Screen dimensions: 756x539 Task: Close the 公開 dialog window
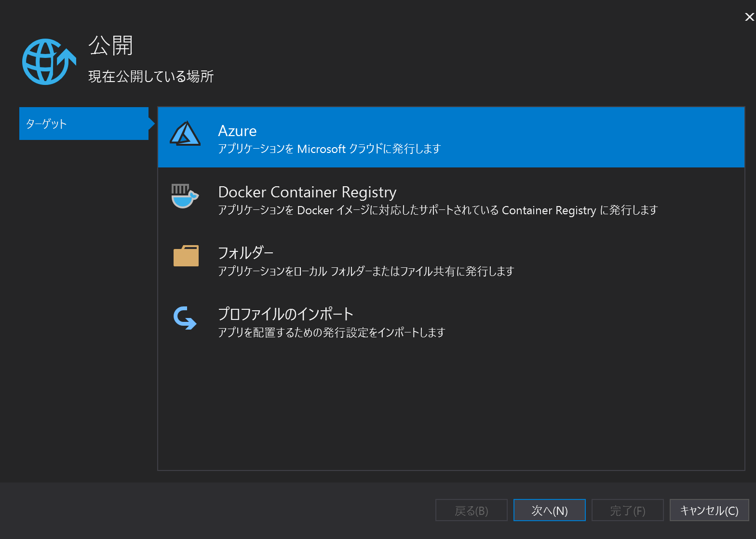(x=749, y=17)
